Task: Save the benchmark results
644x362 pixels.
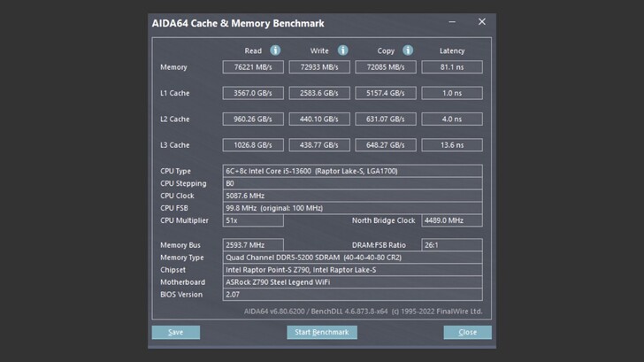Action: (x=176, y=333)
